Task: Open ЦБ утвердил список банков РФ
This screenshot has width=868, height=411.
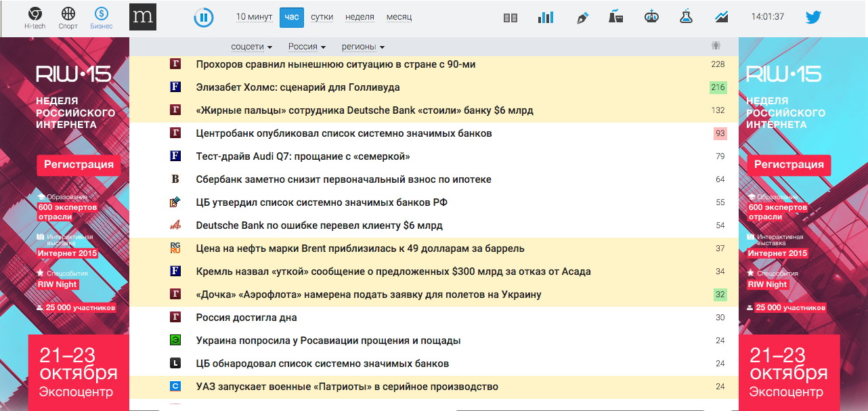Action: tap(322, 202)
